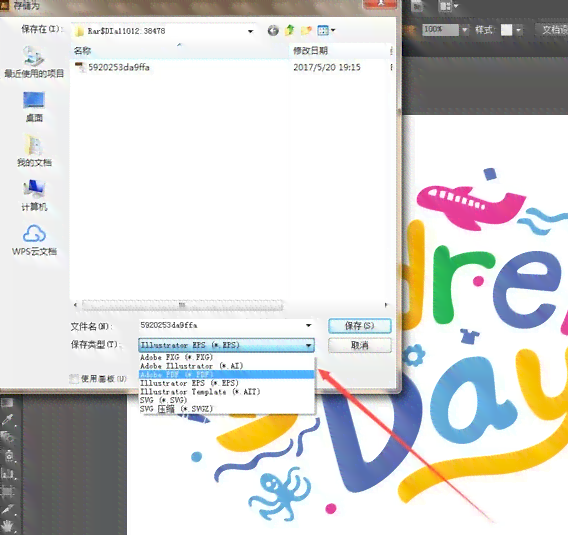Click the Cancel button

360,345
